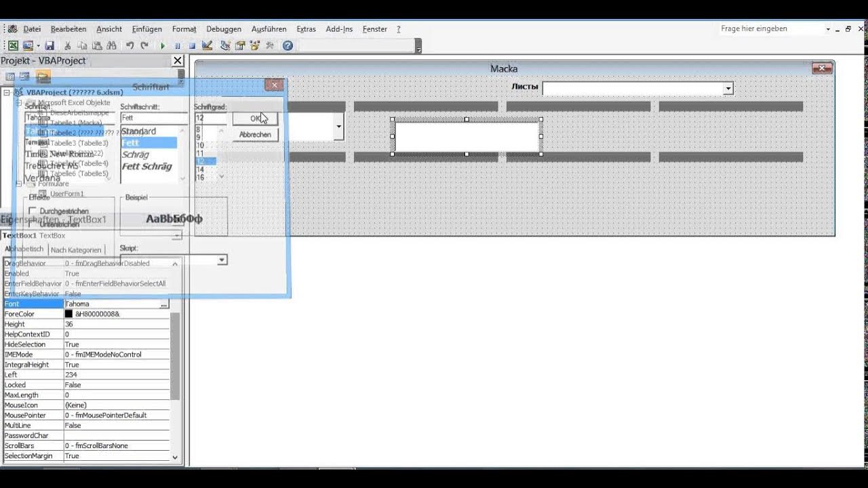Toggle Folders icon in Project panel

click(x=43, y=77)
